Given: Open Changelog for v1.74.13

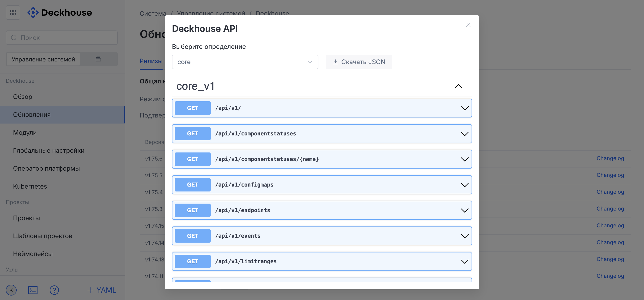Looking at the screenshot, I should [x=610, y=259].
